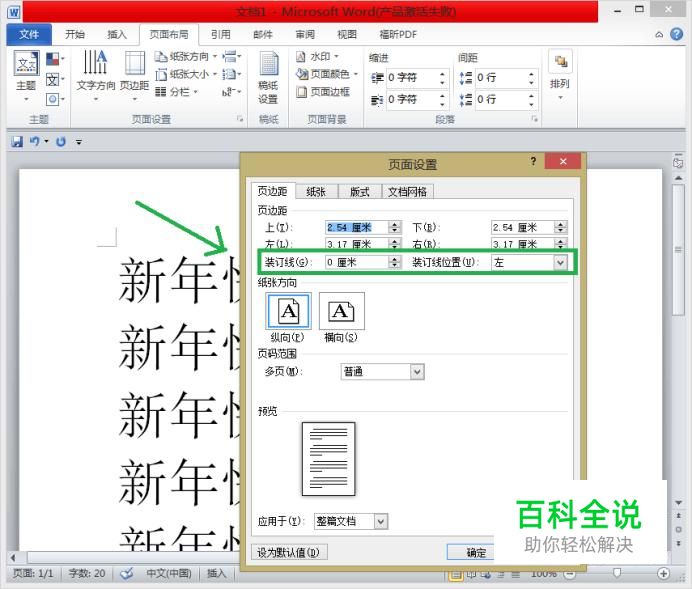Open Page Color (页面颜色) menu
The image size is (692, 589).
click(x=327, y=74)
